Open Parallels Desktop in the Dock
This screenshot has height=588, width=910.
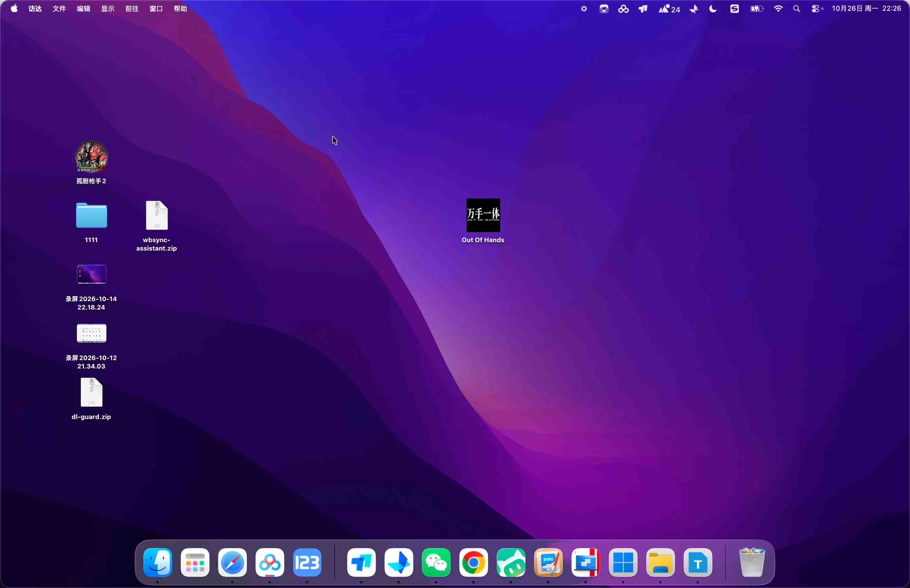pos(586,562)
